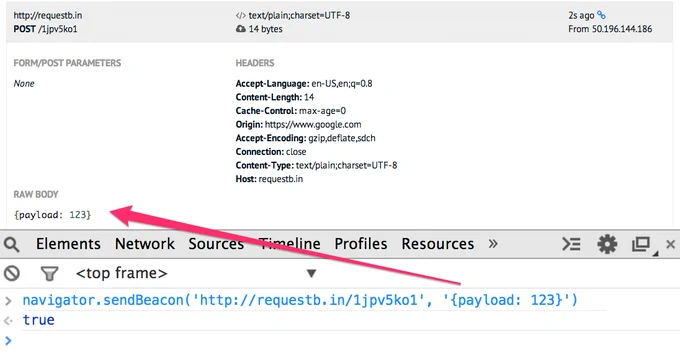
Task: Click the POST /1jpv5ko1 text
Action: coord(46,29)
